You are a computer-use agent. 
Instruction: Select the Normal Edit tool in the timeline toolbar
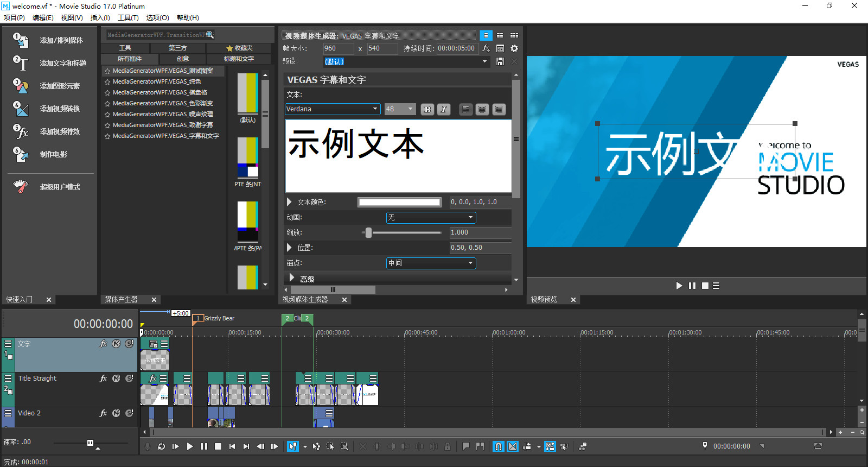293,446
